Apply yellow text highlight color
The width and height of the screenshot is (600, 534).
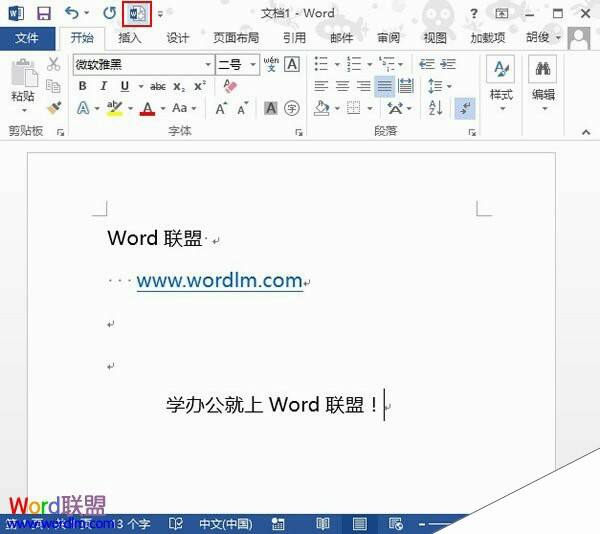click(114, 109)
